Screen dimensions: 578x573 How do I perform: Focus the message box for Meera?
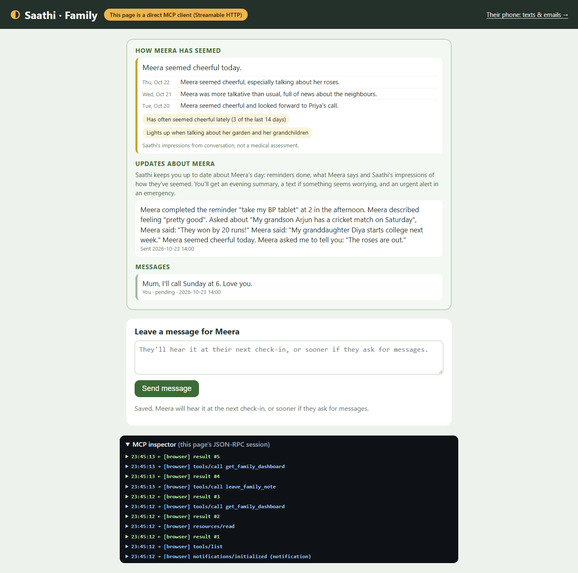pyautogui.click(x=289, y=357)
